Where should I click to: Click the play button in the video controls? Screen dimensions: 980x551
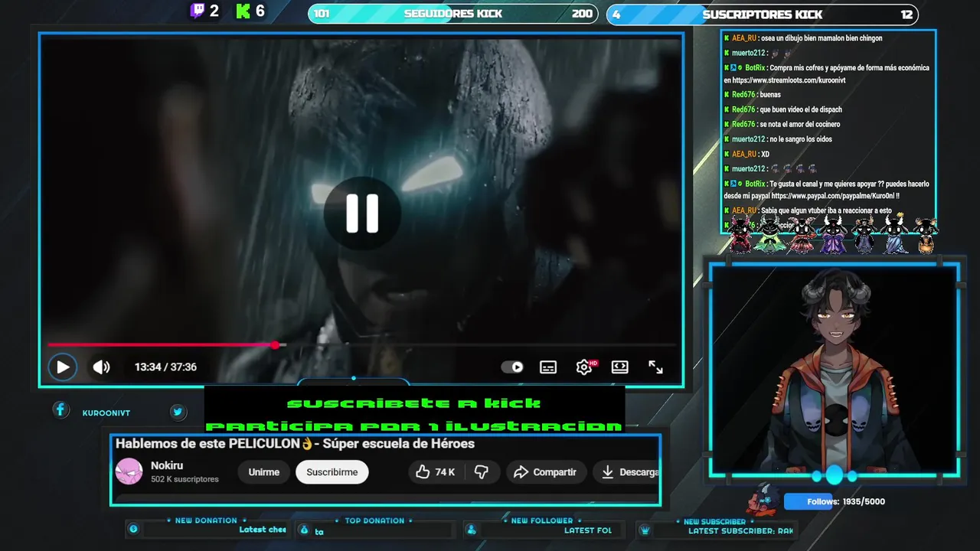(63, 367)
